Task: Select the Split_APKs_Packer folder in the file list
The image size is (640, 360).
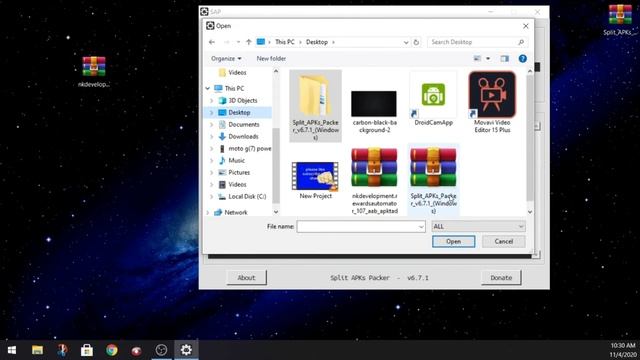Action: [x=316, y=106]
